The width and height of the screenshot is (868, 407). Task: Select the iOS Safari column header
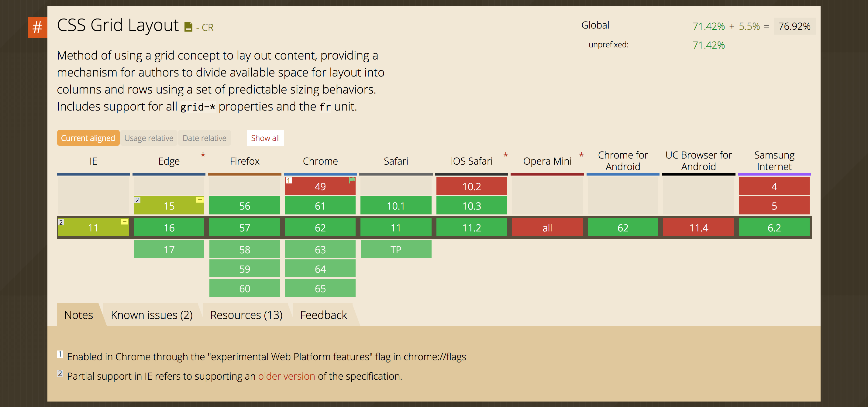coord(471,161)
